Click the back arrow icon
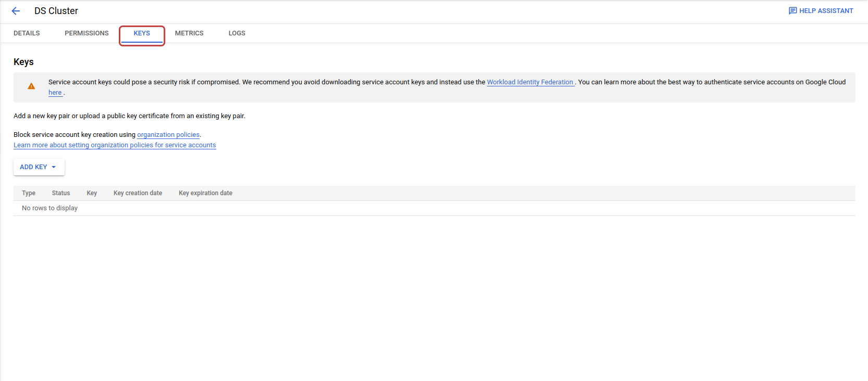The height and width of the screenshot is (381, 868). coord(16,11)
